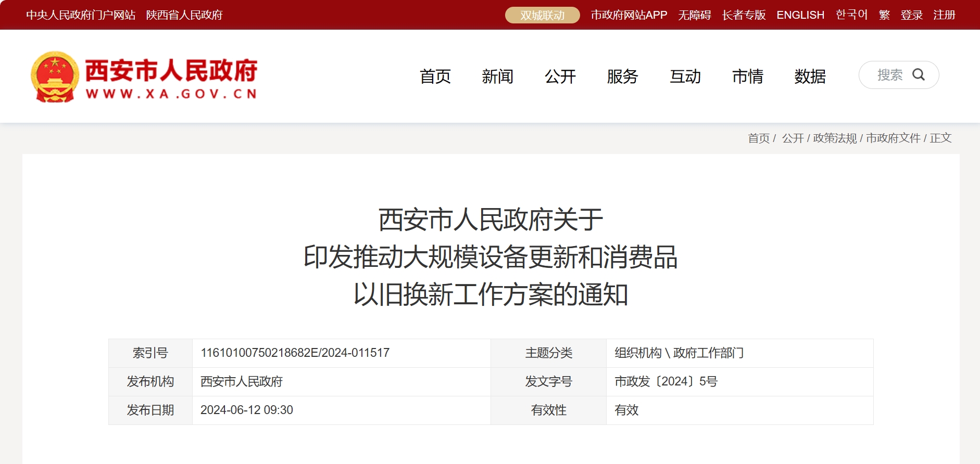This screenshot has width=980, height=464.
Task: Switch site language to ENGLISH
Action: [800, 15]
